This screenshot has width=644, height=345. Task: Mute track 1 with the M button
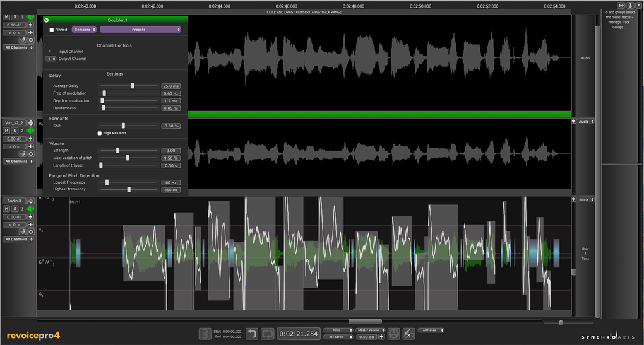pos(6,17)
